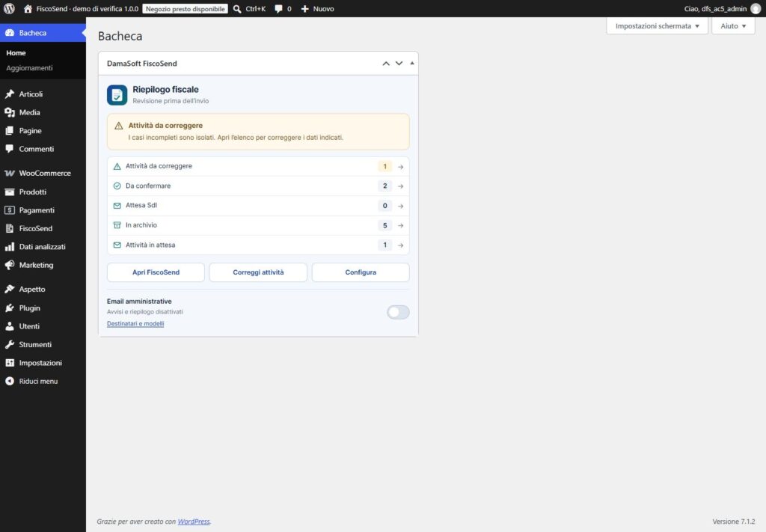This screenshot has width=766, height=532.
Task: Click the arrow on the In archivio row
Action: pos(401,226)
